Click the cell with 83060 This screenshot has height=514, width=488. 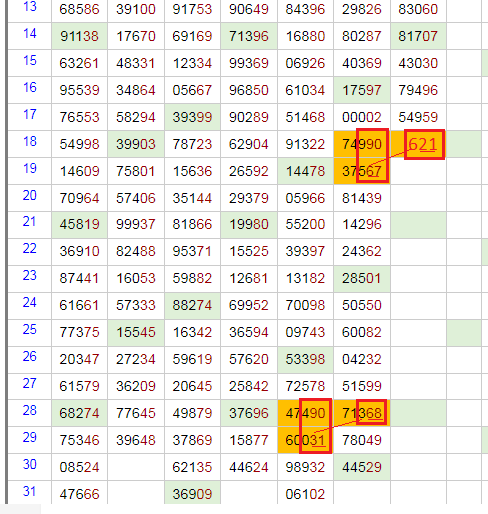(418, 9)
